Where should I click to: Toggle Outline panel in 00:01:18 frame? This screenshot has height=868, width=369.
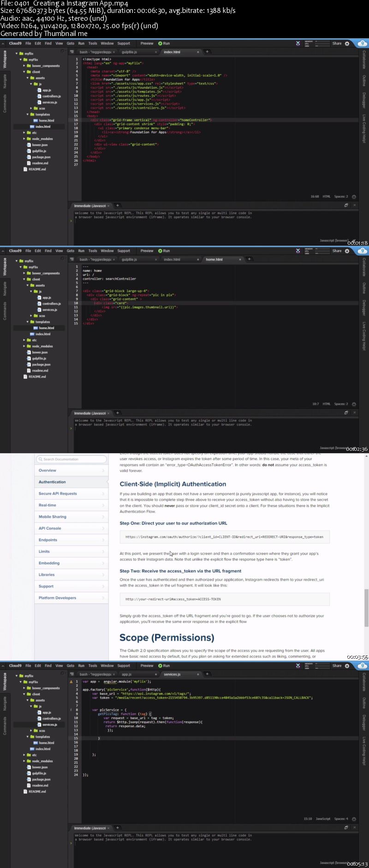coord(364,81)
